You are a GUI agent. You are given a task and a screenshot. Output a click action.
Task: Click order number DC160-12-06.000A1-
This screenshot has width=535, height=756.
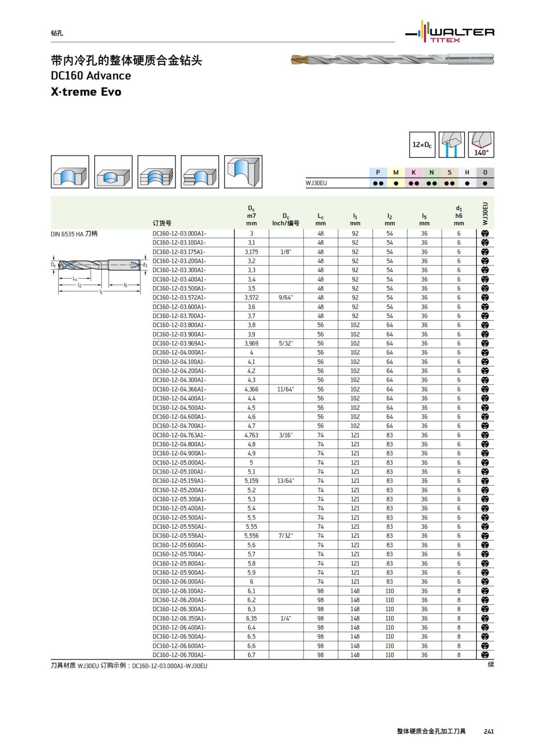(x=179, y=582)
